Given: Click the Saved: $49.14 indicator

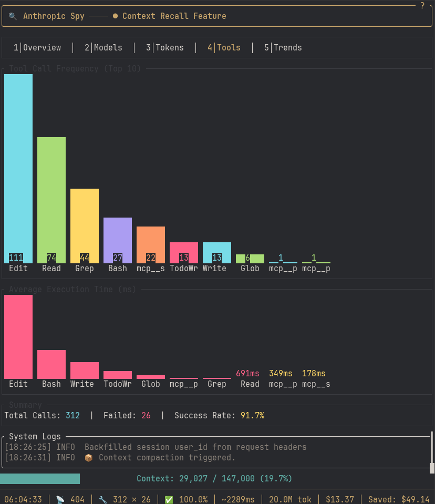Looking at the screenshot, I should click(x=399, y=499).
